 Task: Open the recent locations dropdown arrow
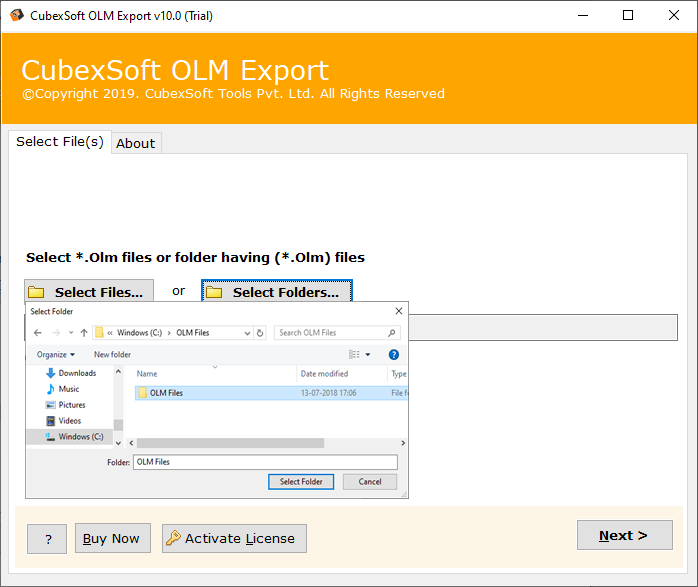(x=70, y=333)
